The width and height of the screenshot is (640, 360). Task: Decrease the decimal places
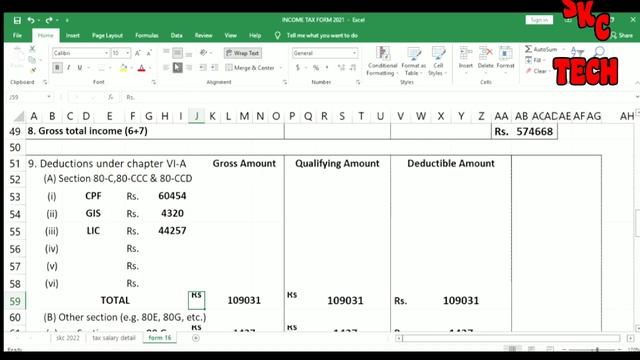(353, 68)
